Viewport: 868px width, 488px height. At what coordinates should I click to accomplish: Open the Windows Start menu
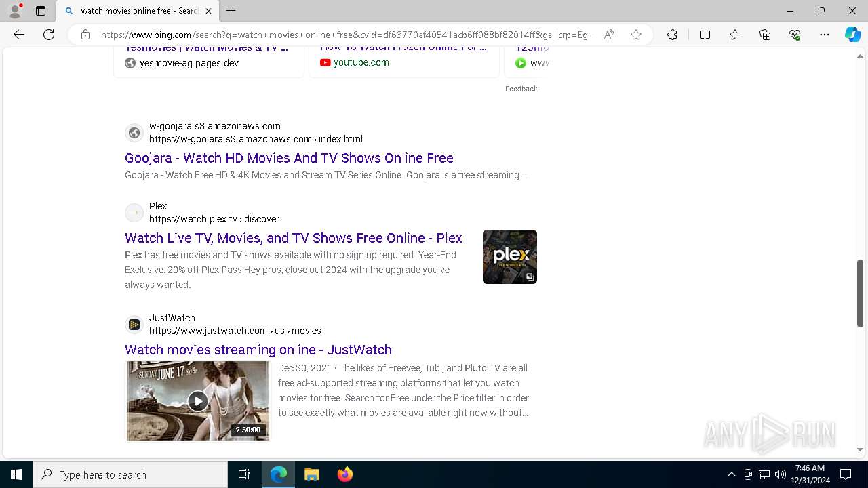pos(16,474)
